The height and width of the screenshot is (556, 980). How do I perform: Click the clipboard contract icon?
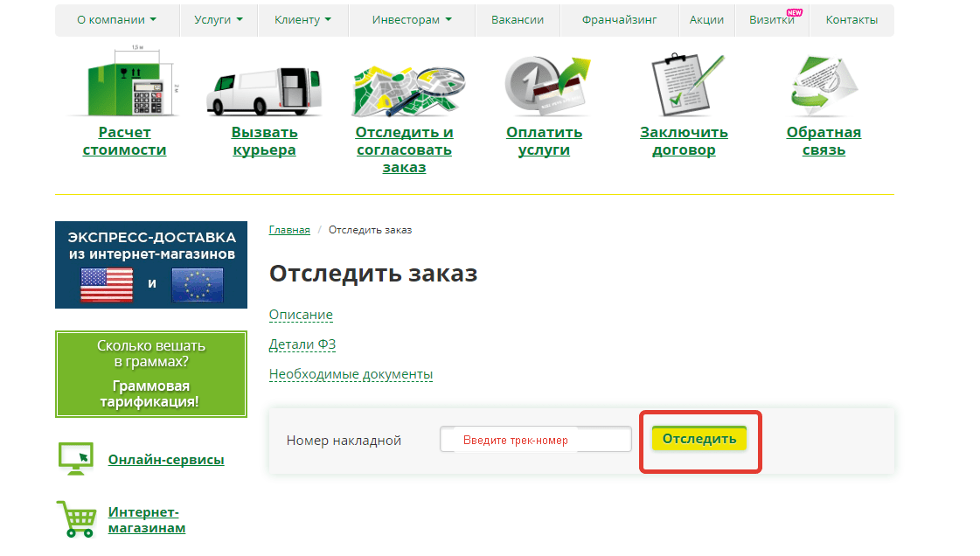[x=684, y=86]
